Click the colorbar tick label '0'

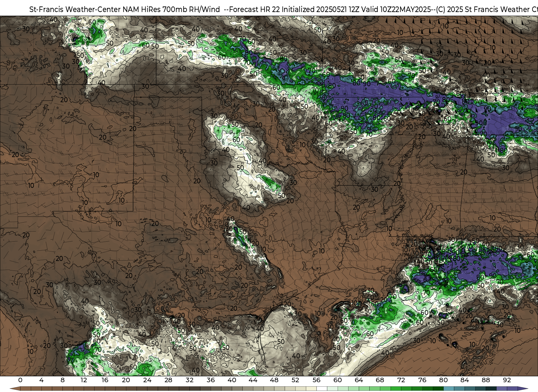click(x=20, y=380)
